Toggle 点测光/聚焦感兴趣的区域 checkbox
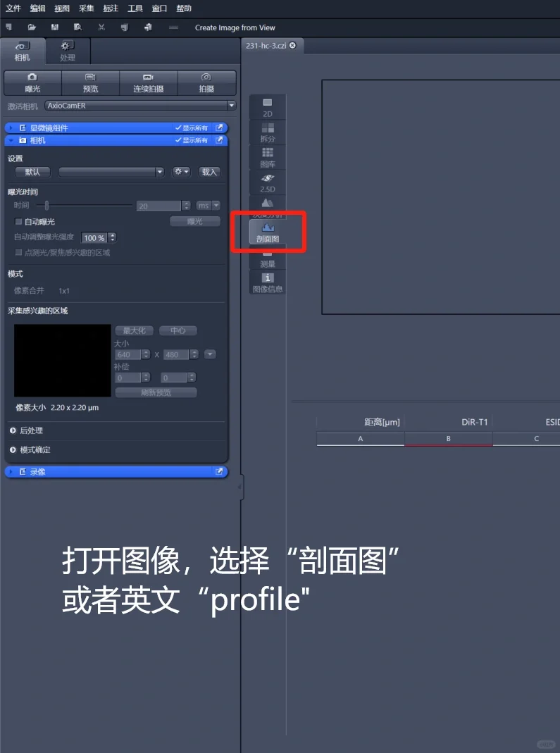The image size is (560, 753). coord(19,252)
